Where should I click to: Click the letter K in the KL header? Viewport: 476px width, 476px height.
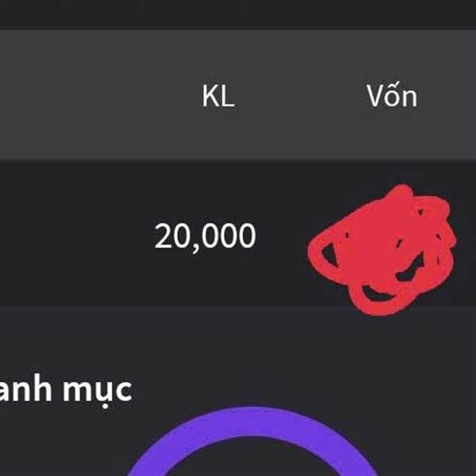[x=210, y=96]
